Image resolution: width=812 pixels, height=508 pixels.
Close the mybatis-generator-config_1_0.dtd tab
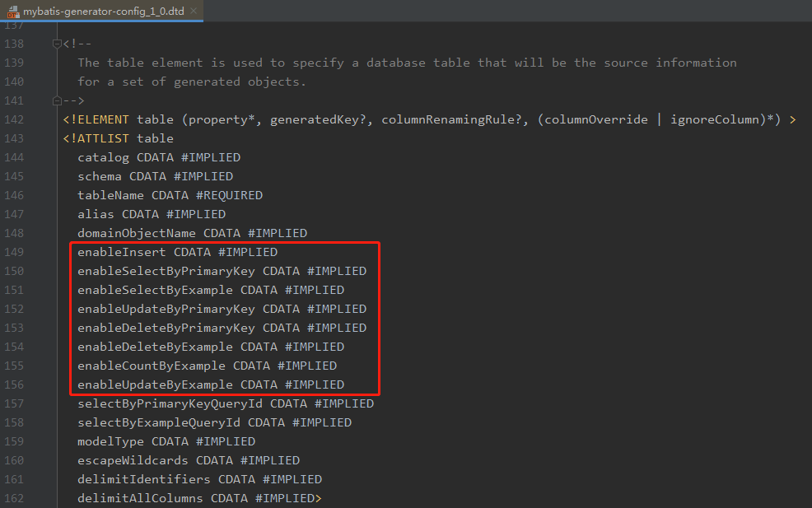click(194, 11)
